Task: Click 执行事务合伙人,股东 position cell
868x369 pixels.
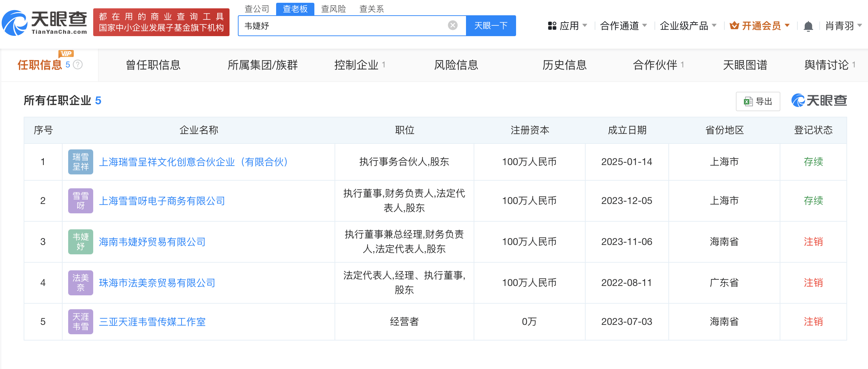Action: 404,162
